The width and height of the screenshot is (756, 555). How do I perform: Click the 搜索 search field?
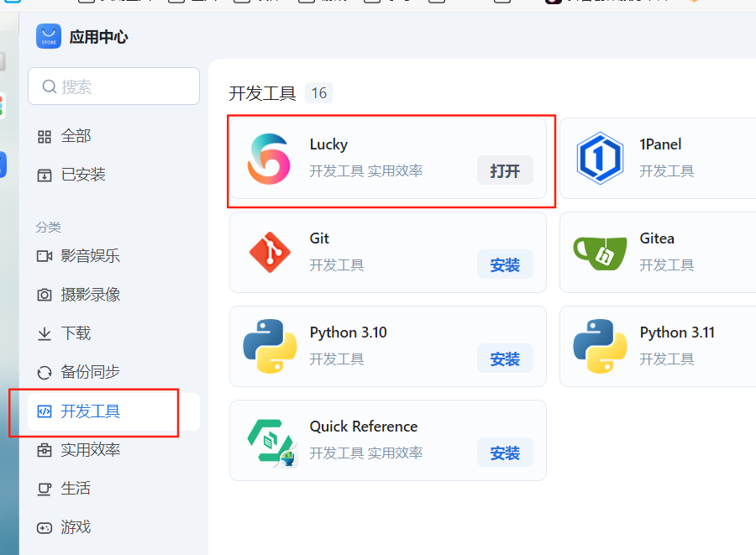(x=114, y=86)
